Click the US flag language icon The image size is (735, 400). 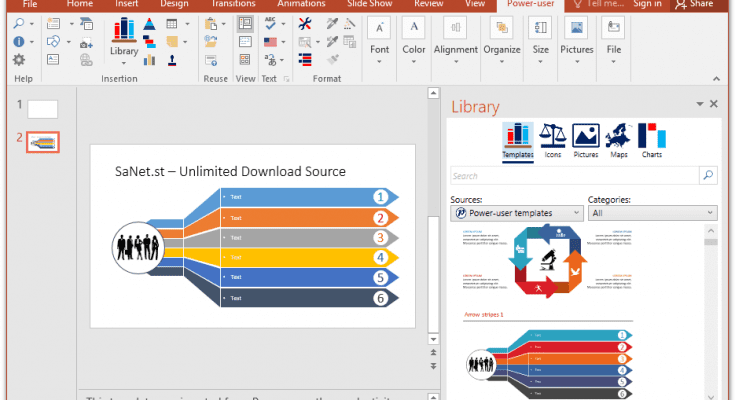[x=270, y=42]
